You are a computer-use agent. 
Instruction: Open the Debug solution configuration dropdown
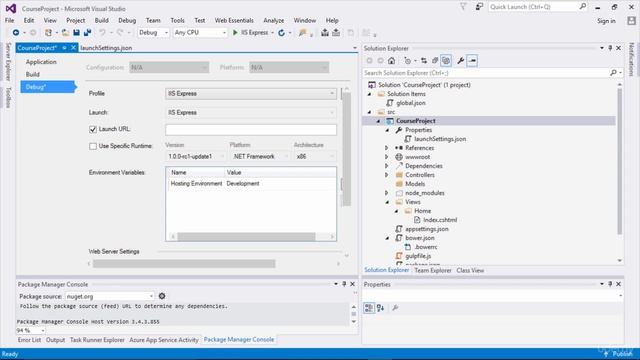(153, 33)
